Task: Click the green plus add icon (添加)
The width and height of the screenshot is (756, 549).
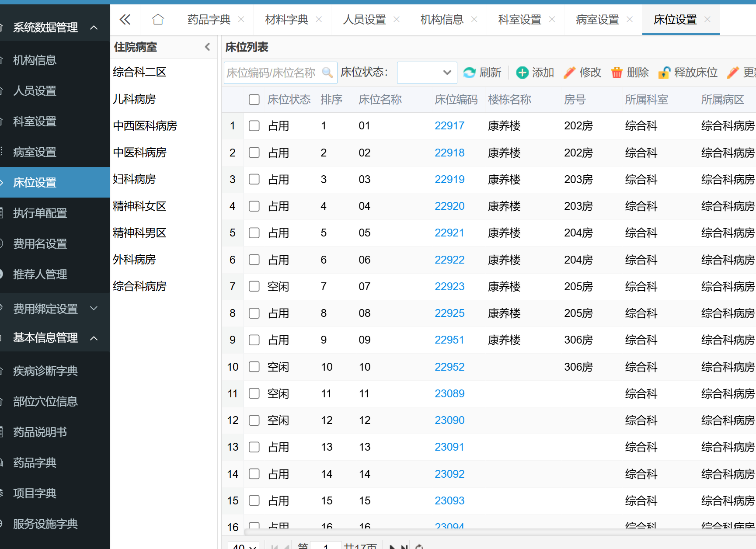Action: pyautogui.click(x=522, y=73)
